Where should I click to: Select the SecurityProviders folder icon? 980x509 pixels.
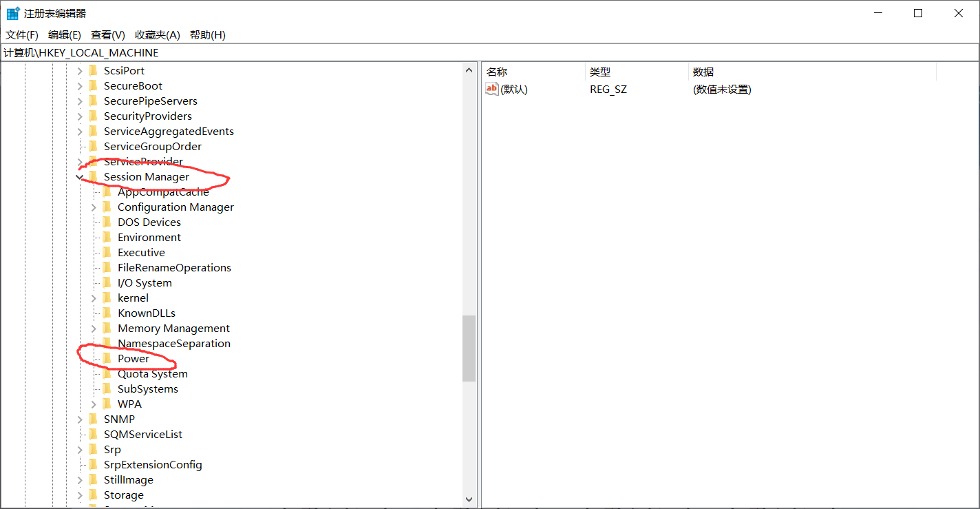(x=93, y=116)
